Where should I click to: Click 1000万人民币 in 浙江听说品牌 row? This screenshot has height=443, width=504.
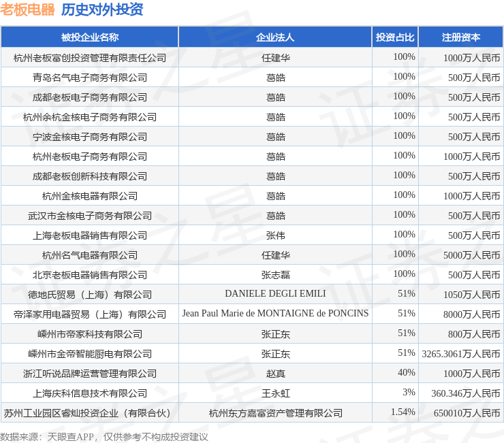point(471,374)
